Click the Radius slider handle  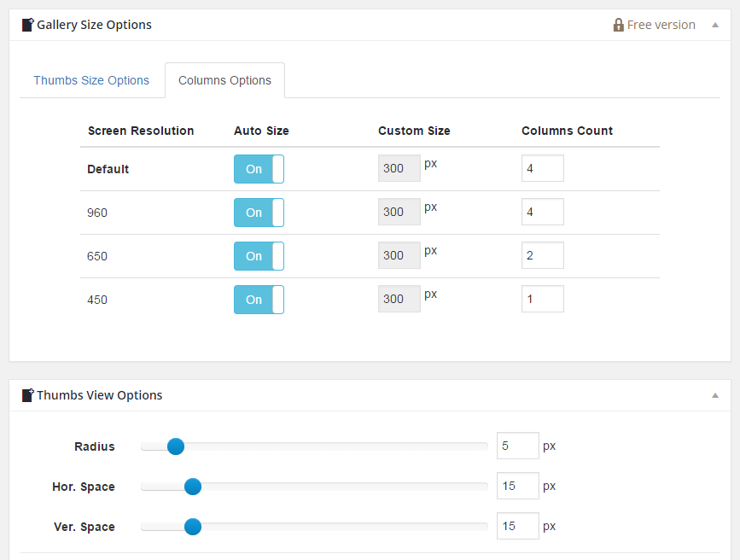(x=176, y=446)
